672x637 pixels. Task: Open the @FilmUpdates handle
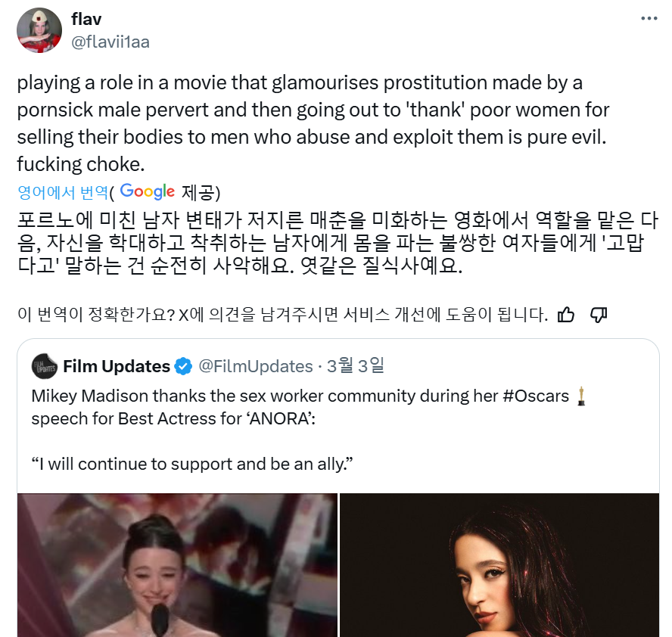(256, 366)
